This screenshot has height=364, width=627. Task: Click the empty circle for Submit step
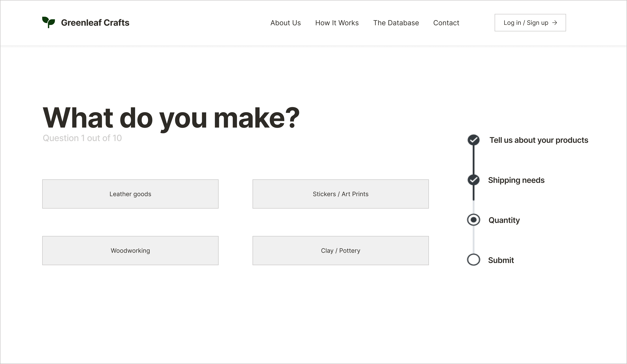point(474,260)
